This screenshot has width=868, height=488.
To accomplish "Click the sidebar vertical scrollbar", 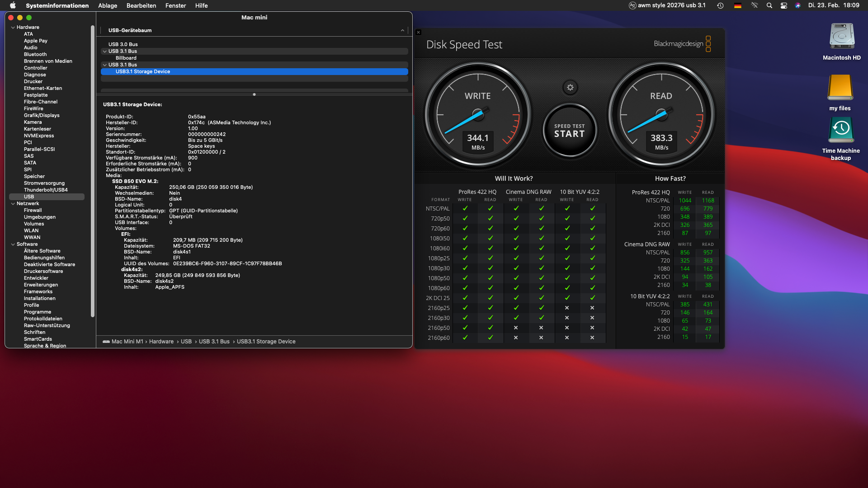I will tap(93, 172).
